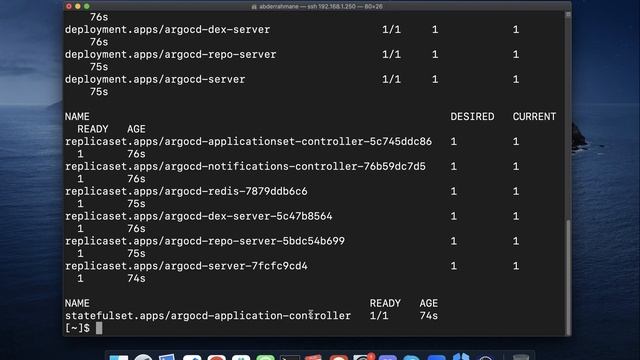
Task: Click replicaset argocd-dex-server-5c47b8564 name
Action: pyautogui.click(x=199, y=216)
